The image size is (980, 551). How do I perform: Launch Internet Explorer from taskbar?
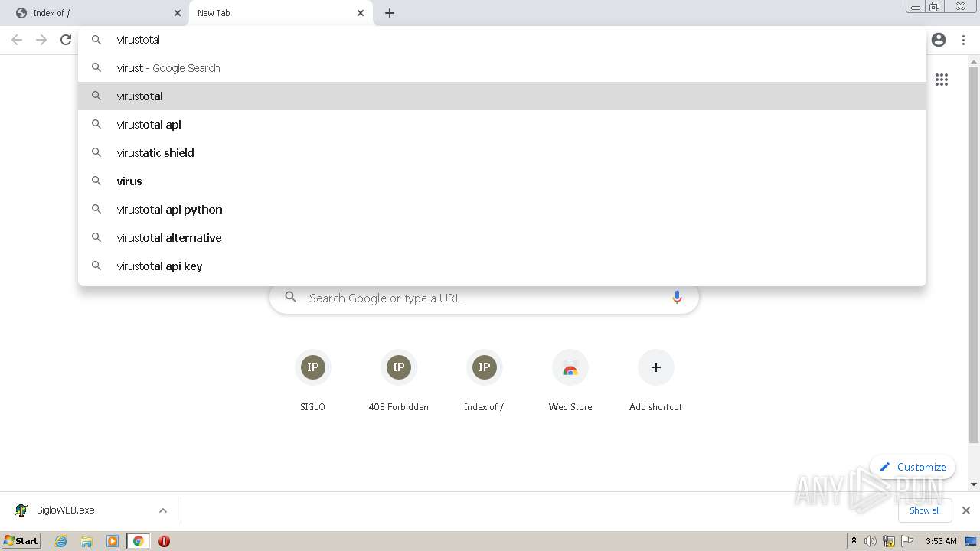coord(60,541)
